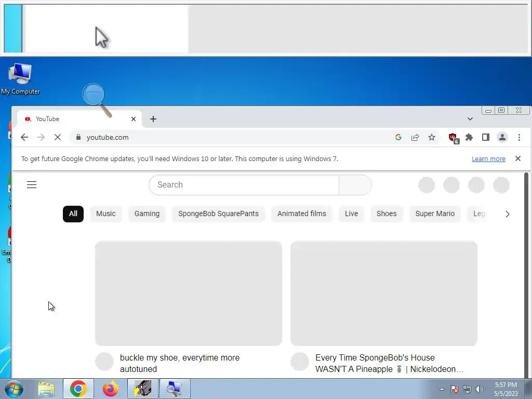This screenshot has height=399, width=532.
Task: Click the Magnifier glass icon on desktop
Action: 97,100
